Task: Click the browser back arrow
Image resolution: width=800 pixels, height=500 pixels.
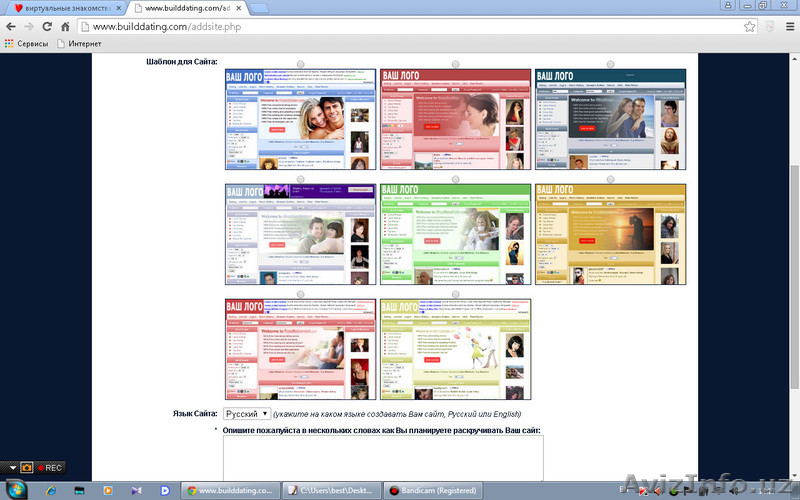Action: pos(11,26)
